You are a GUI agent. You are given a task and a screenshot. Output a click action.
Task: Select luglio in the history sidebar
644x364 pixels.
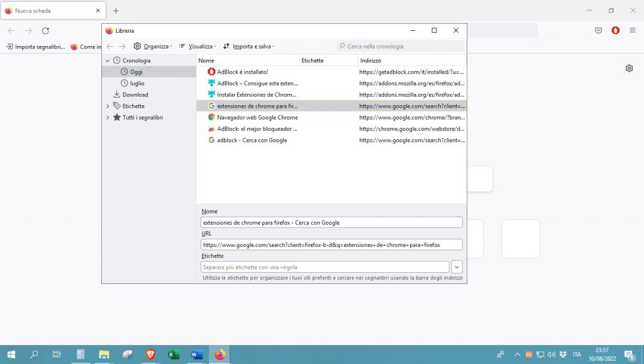137,83
